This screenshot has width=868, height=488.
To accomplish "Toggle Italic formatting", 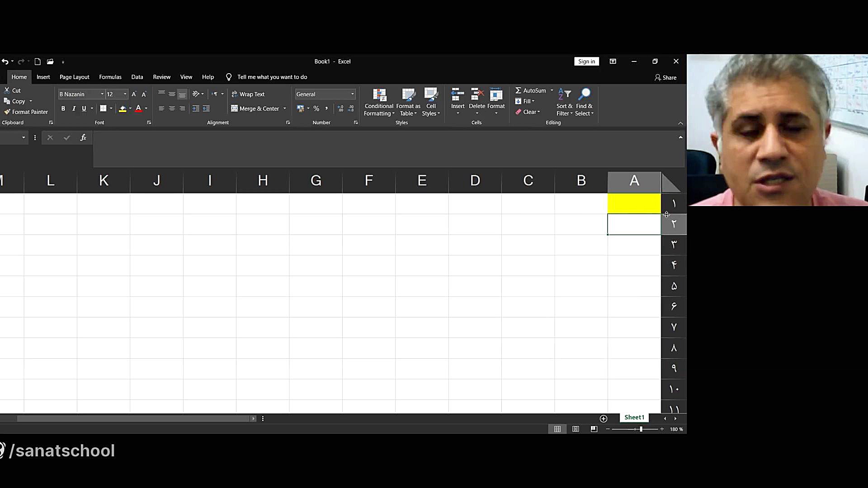I will click(74, 108).
